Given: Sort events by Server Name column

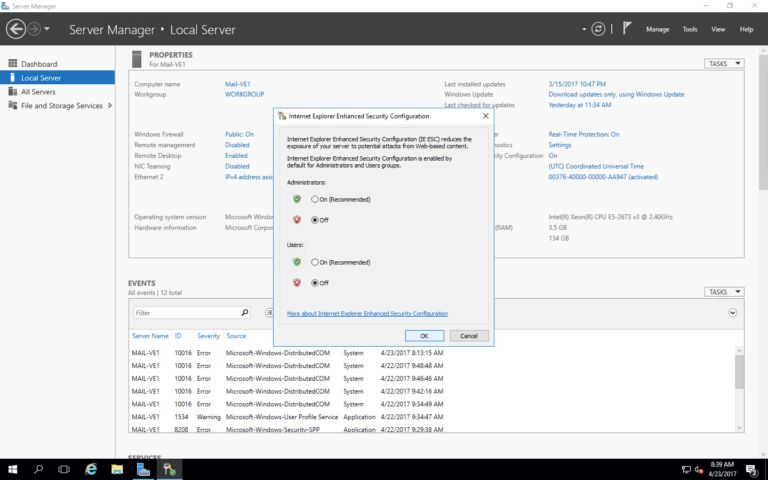Looking at the screenshot, I should (150, 336).
